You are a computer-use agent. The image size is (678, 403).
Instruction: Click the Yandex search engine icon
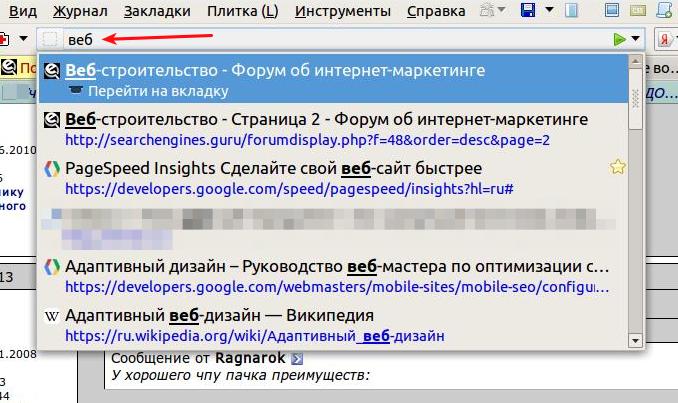pos(664,39)
